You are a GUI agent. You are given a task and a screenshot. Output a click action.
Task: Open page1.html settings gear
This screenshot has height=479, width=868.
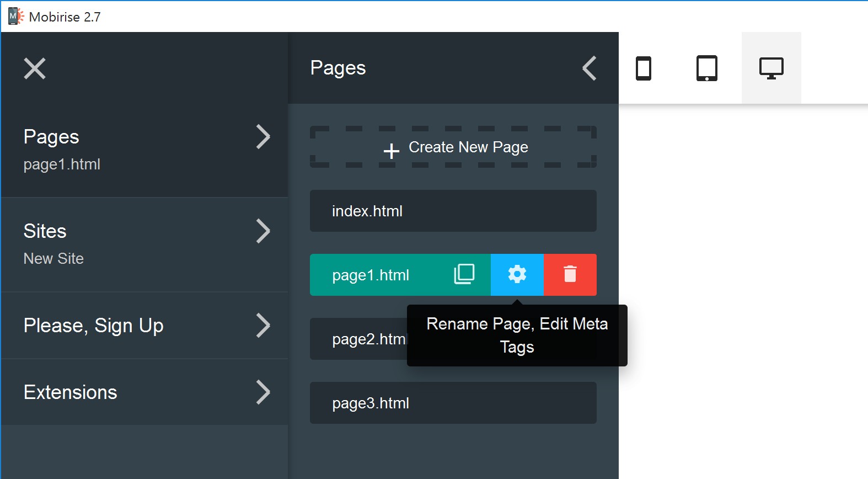[517, 274]
